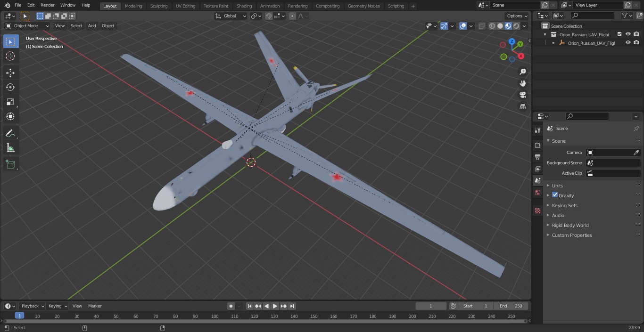Switch orthographic/perspective grid icon

point(522,107)
